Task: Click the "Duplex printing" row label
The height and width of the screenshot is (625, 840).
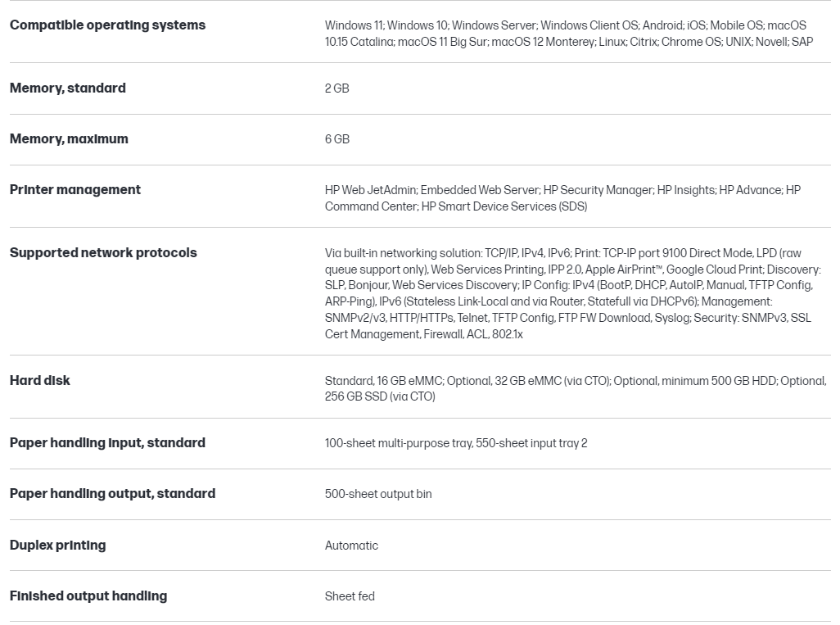Action: [x=57, y=546]
